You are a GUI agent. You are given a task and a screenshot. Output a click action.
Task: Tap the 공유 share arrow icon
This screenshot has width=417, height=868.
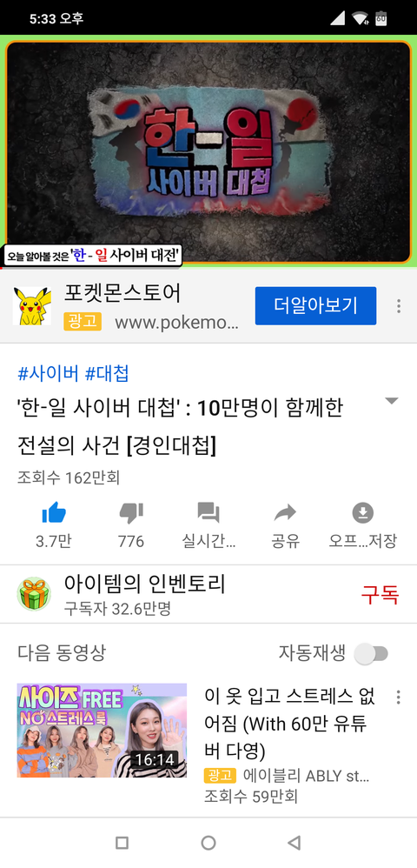(285, 513)
